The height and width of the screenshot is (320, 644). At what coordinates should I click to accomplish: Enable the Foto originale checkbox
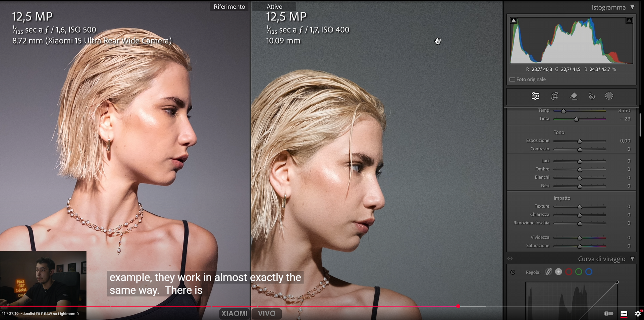point(512,79)
